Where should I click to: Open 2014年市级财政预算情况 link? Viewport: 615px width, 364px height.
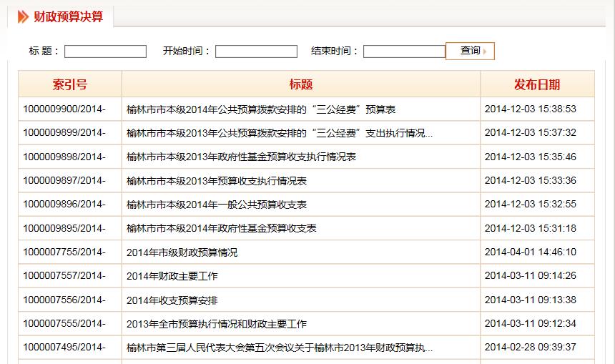[182, 252]
